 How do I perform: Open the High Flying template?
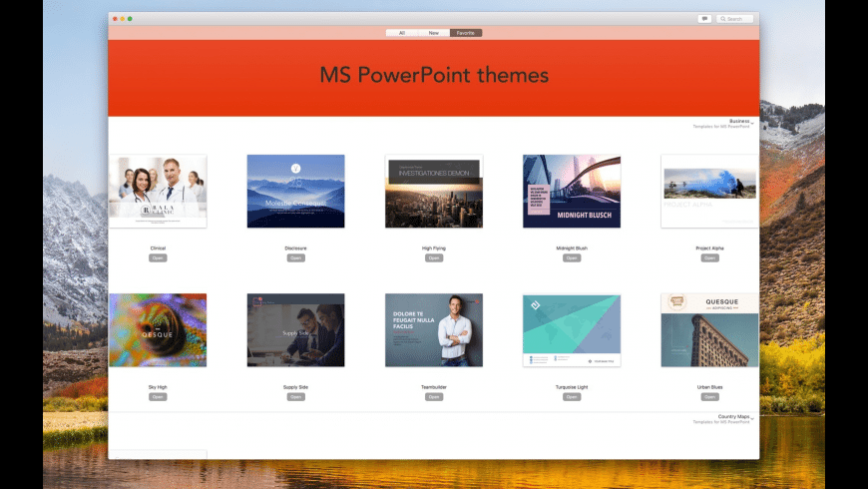point(434,258)
